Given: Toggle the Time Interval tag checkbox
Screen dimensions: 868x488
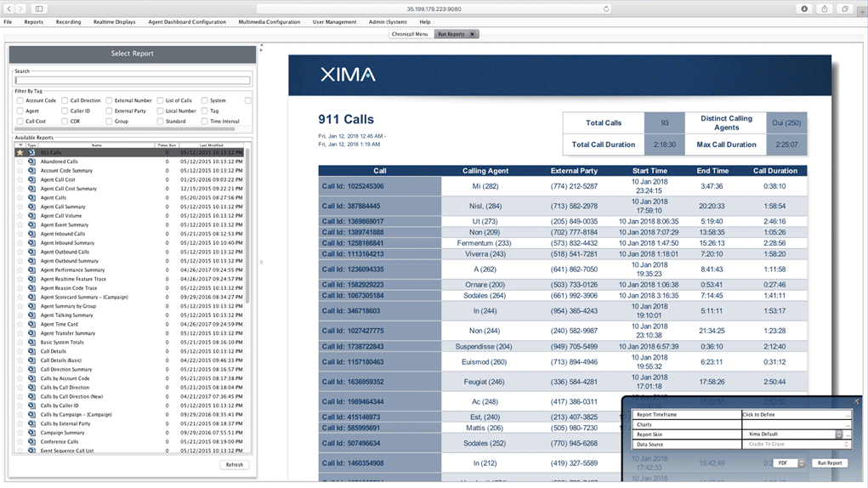Looking at the screenshot, I should 204,122.
